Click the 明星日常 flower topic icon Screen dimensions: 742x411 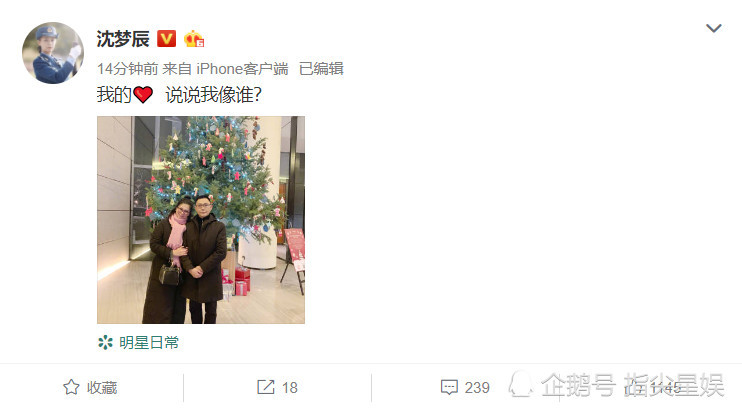tap(105, 342)
